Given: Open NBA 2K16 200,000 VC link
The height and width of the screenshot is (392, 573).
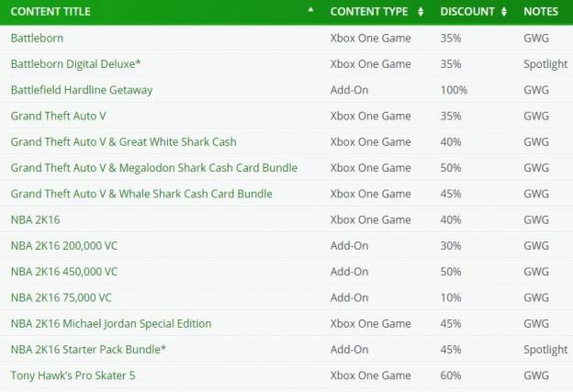Looking at the screenshot, I should pos(64,245).
